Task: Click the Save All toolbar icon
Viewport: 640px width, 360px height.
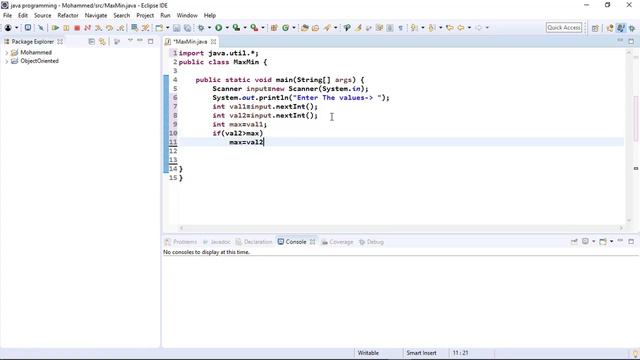Action: point(187,28)
